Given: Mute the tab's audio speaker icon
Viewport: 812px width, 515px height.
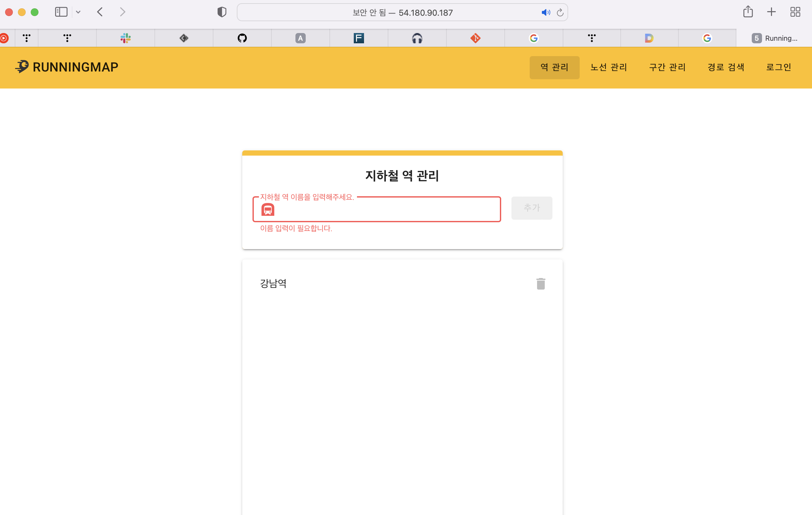Looking at the screenshot, I should 545,13.
